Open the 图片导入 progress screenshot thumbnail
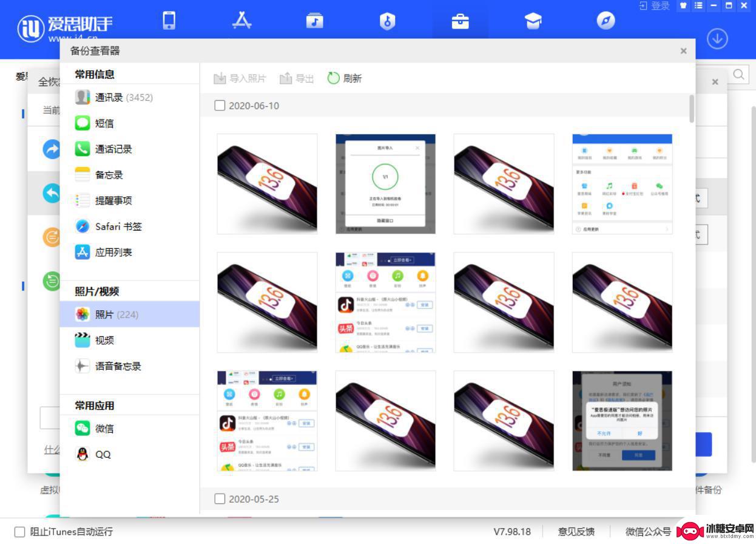 (385, 184)
